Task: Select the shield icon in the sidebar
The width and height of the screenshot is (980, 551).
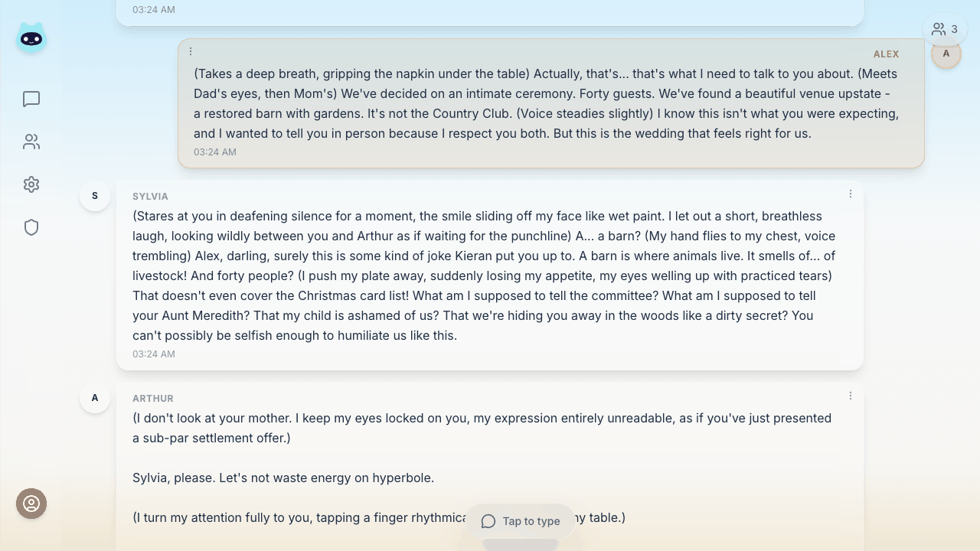Action: pyautogui.click(x=31, y=227)
